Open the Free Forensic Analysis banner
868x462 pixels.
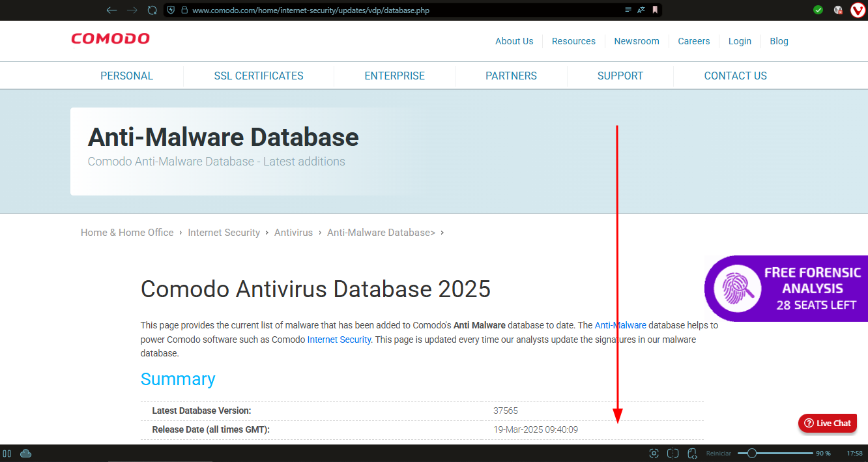786,288
